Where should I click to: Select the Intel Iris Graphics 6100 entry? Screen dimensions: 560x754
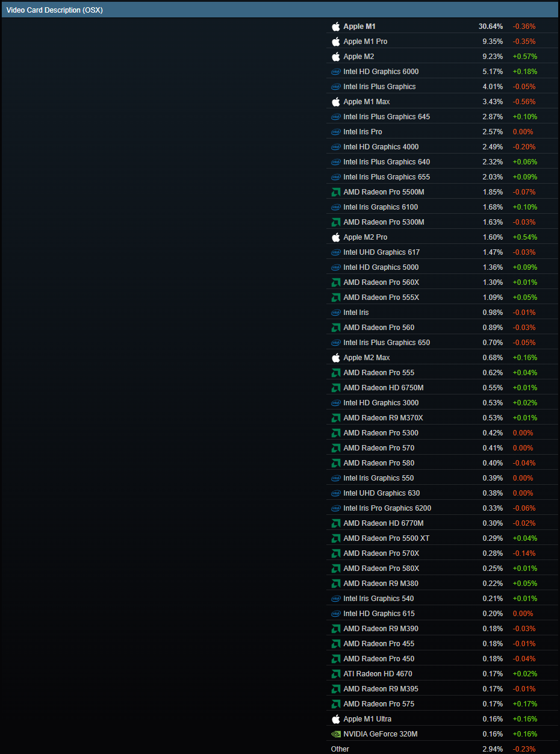coord(381,207)
